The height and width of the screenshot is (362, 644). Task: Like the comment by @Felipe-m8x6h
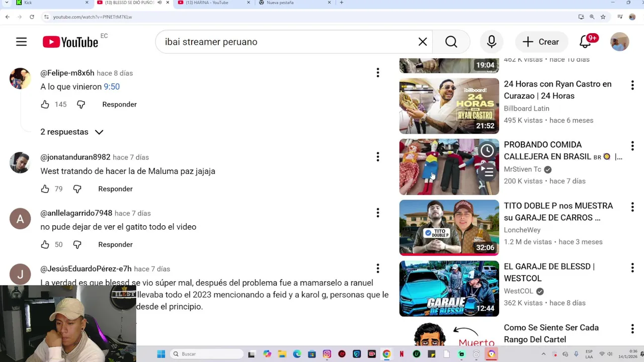[x=45, y=104]
